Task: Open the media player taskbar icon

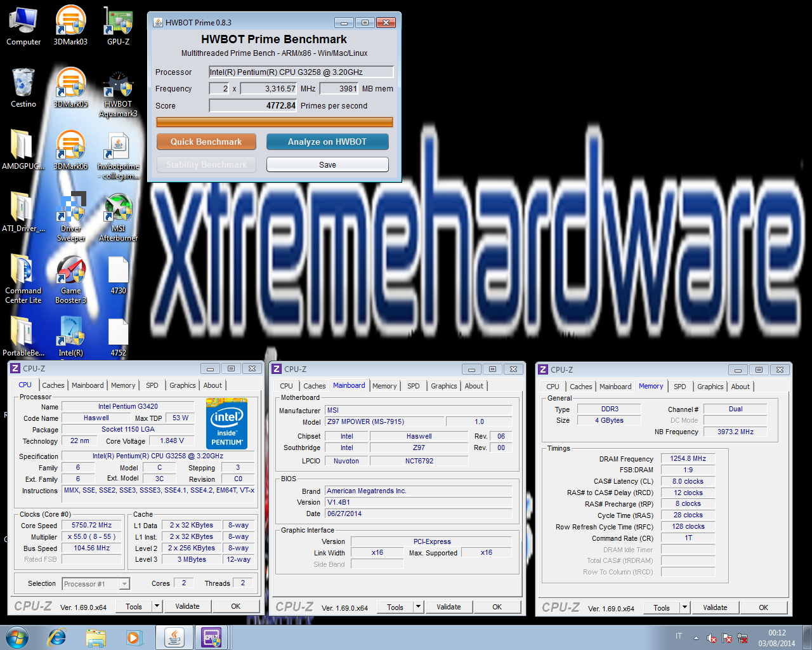Action: point(134,637)
